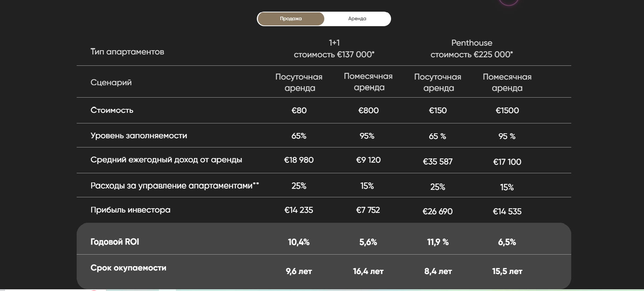644x291 pixels.
Task: Click the €1500 monthly rental price
Action: tap(507, 110)
